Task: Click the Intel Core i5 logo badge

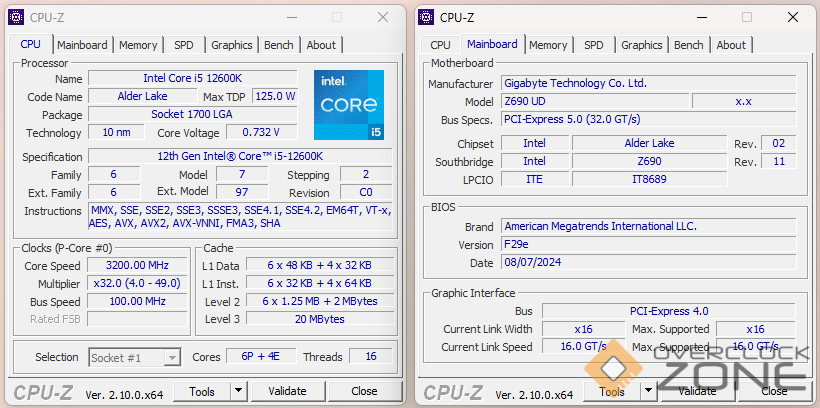Action: (349, 105)
